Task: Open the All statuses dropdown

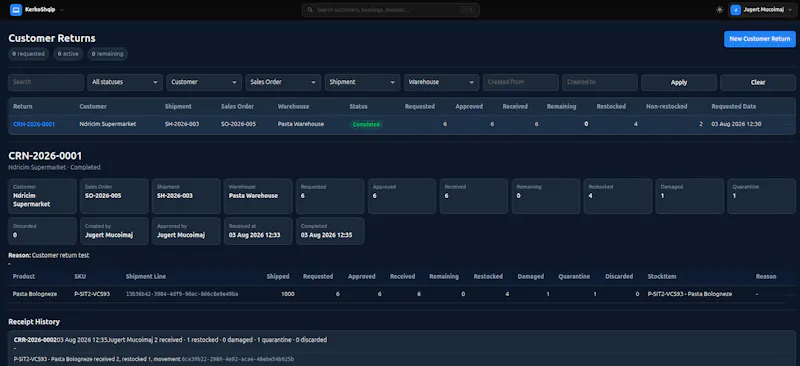Action: (125, 82)
